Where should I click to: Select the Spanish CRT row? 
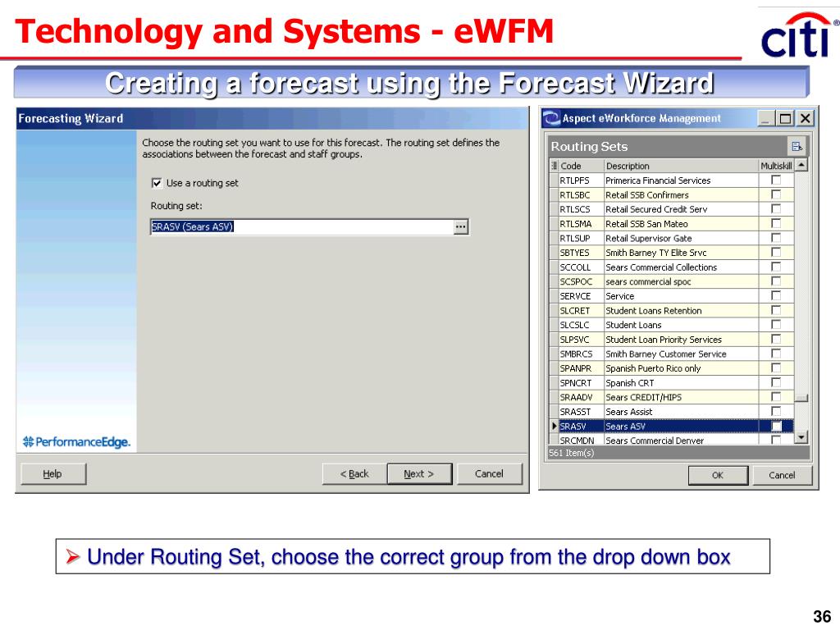pyautogui.click(x=672, y=383)
